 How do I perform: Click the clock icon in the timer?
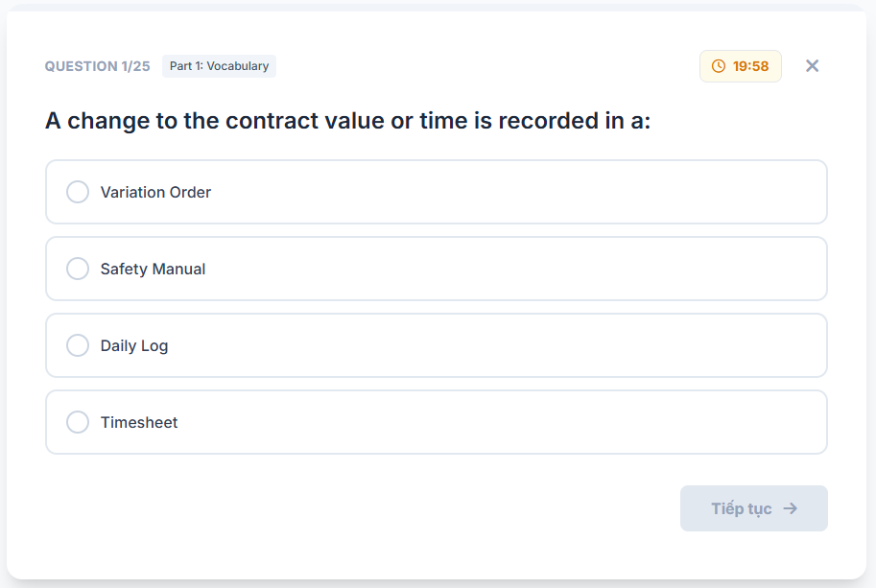(x=719, y=66)
